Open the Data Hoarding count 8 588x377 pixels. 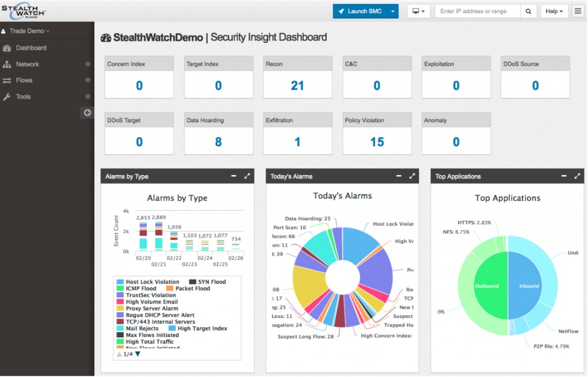tap(218, 142)
